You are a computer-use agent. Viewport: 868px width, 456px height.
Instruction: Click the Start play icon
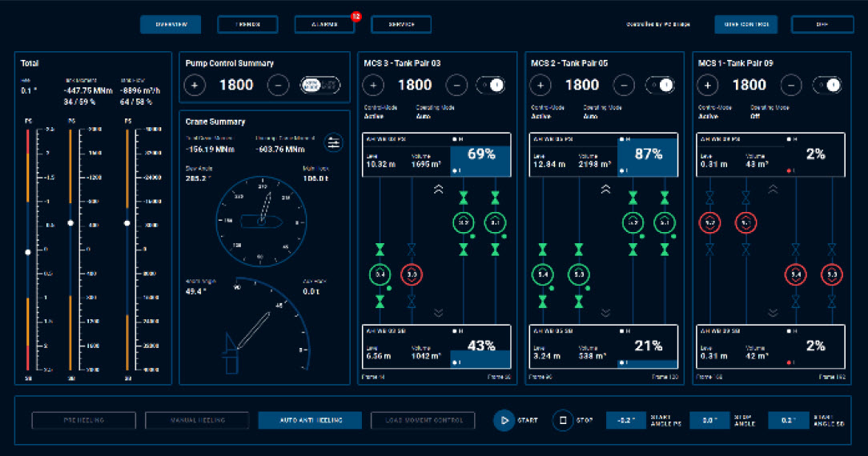pos(504,420)
